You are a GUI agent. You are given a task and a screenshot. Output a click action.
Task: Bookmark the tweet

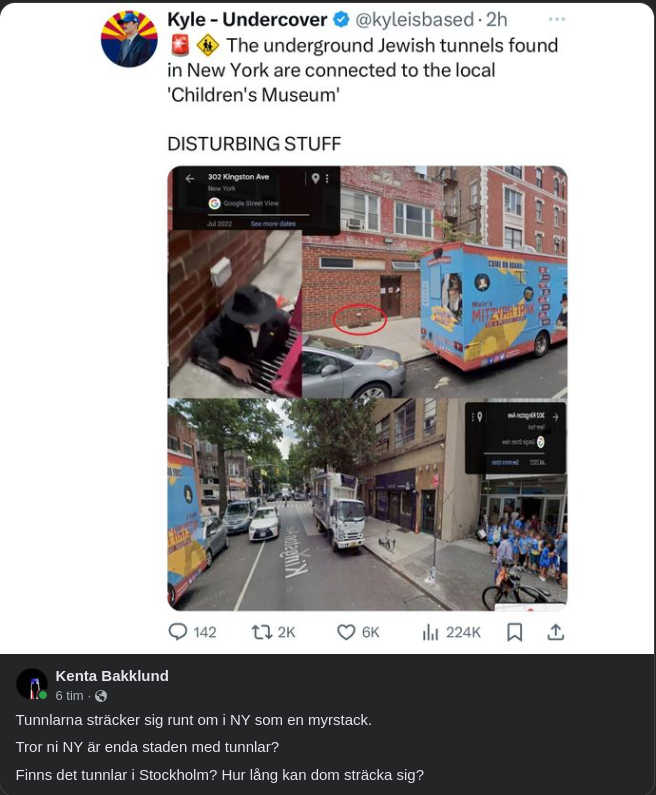[x=515, y=632]
